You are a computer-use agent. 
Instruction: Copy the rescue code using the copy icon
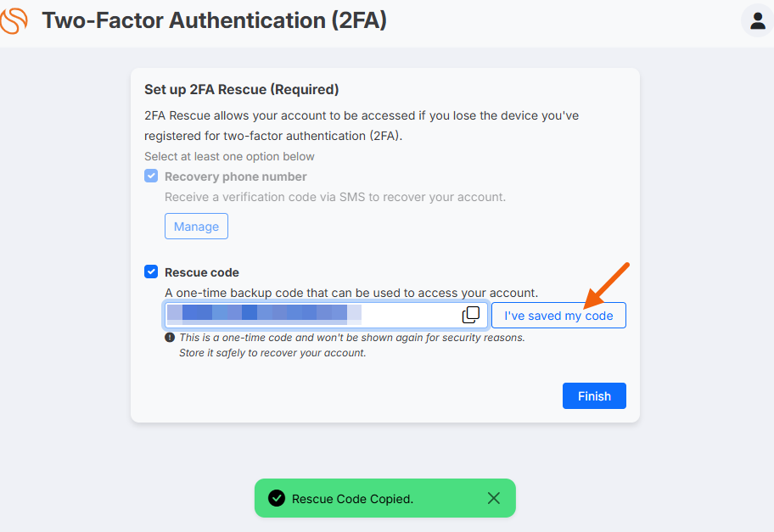pos(470,315)
